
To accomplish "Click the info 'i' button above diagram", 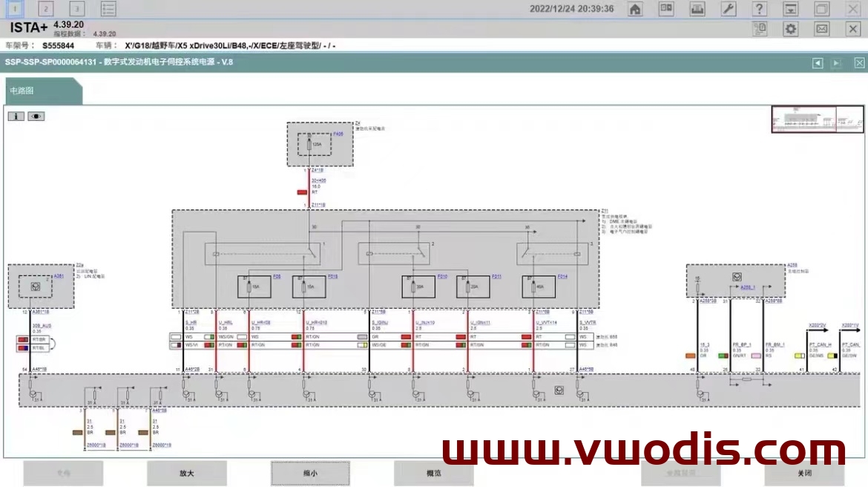I will tap(16, 116).
